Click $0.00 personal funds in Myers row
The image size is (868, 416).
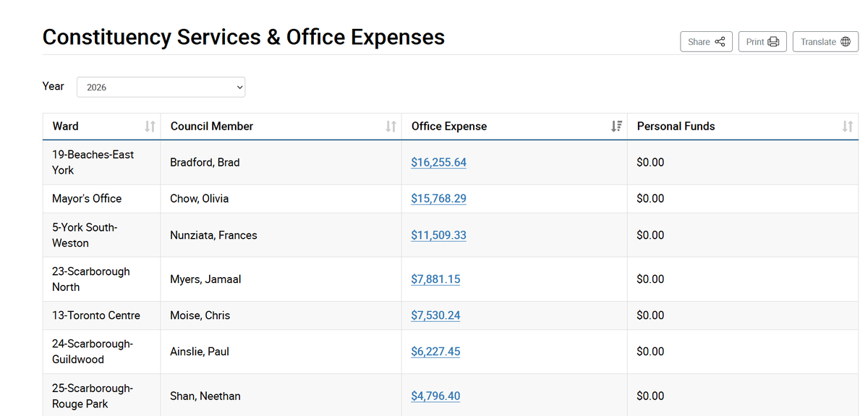650,279
